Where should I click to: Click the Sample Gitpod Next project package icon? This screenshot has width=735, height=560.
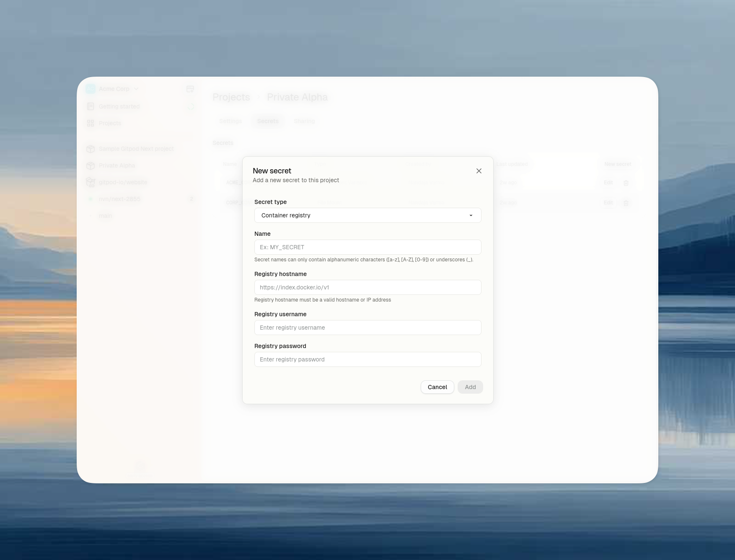[x=91, y=149]
